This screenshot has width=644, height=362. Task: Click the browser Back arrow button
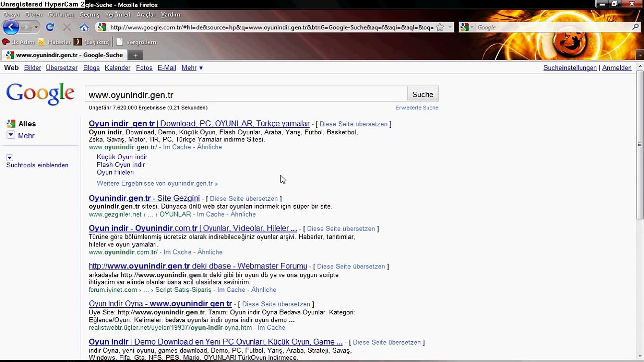11,27
